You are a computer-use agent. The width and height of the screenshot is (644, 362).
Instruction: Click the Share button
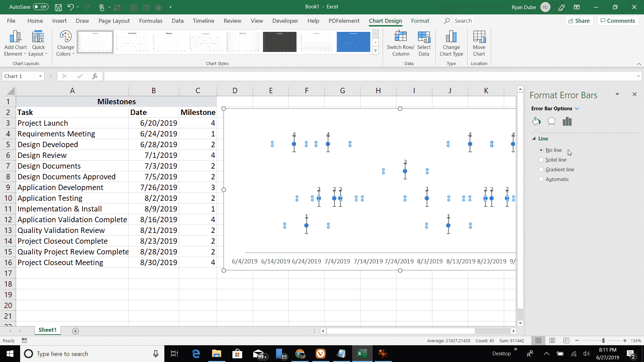579,21
